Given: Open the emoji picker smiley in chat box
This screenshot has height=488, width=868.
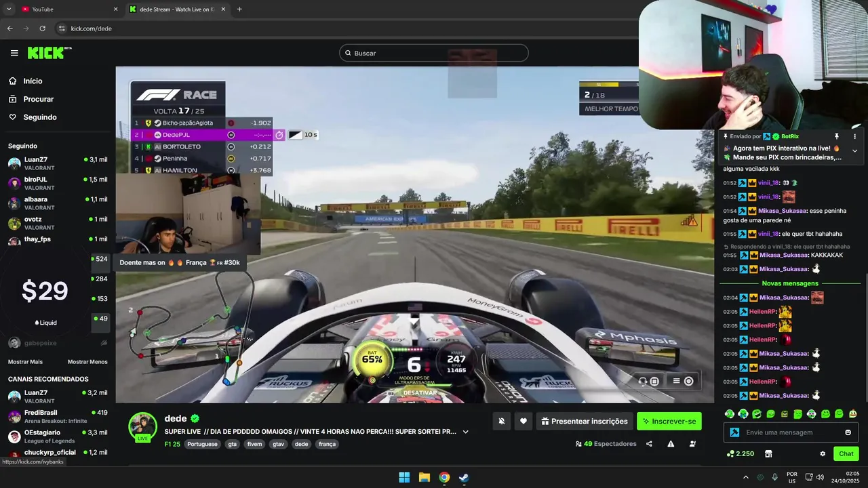Looking at the screenshot, I should tap(848, 432).
